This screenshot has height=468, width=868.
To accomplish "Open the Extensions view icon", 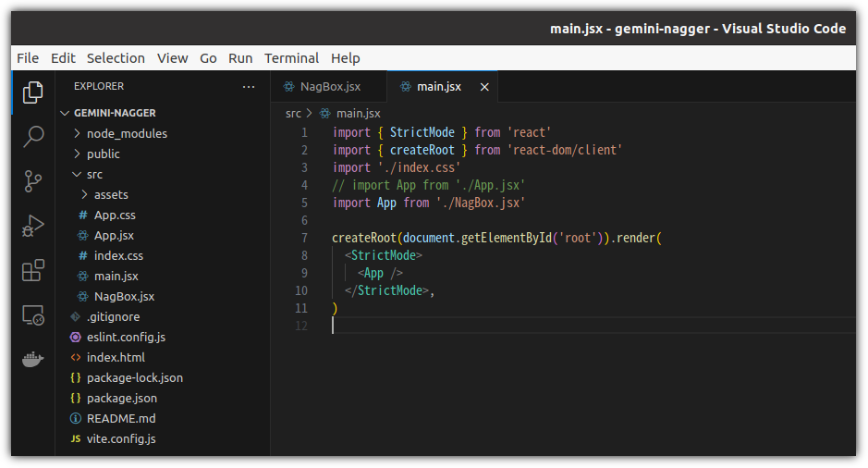I will pyautogui.click(x=32, y=270).
